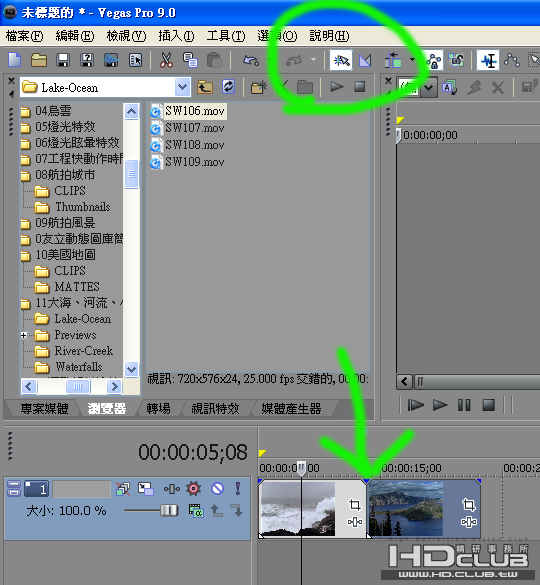The width and height of the screenshot is (540, 585).
Task: Open the Lake-Ocean folder path dropdown
Action: pyautogui.click(x=182, y=88)
